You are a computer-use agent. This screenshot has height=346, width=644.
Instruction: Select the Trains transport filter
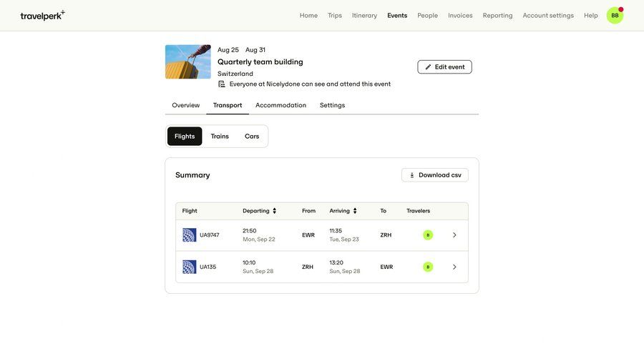tap(220, 137)
